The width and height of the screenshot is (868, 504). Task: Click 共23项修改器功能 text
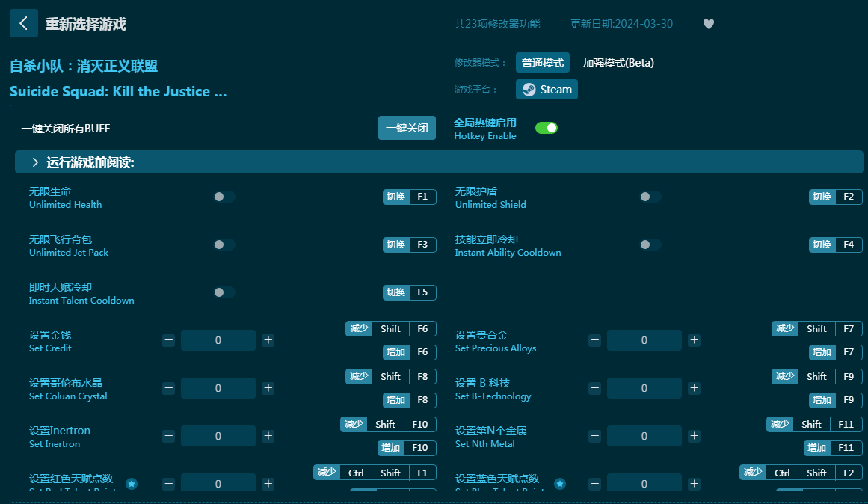pyautogui.click(x=497, y=24)
